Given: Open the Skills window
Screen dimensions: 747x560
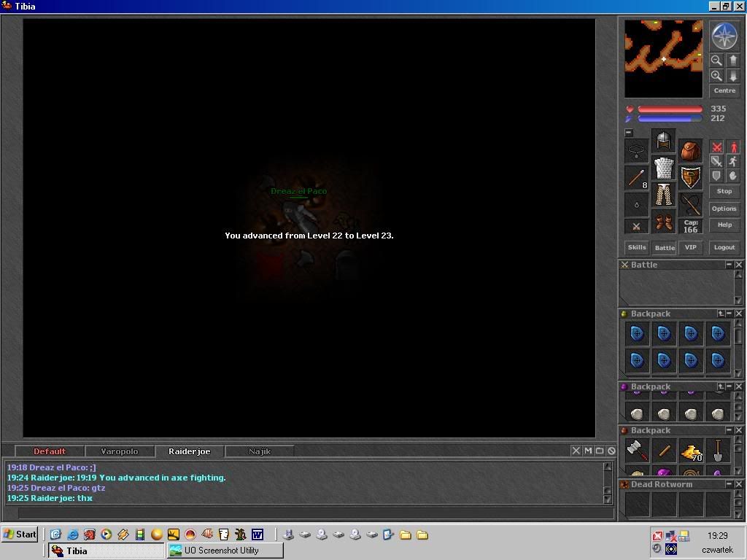Looking at the screenshot, I should click(x=636, y=247).
